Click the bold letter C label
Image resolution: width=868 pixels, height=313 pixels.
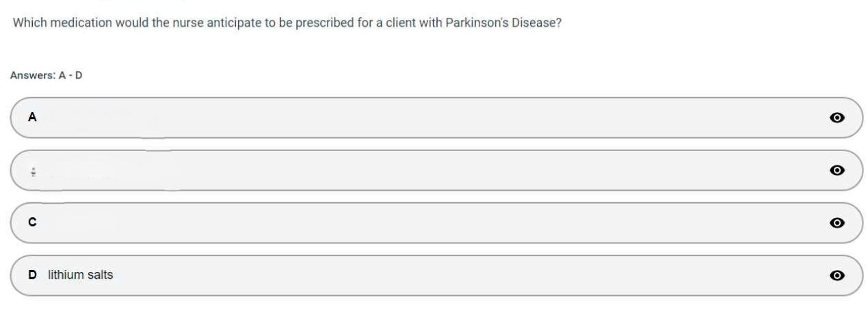coord(31,223)
